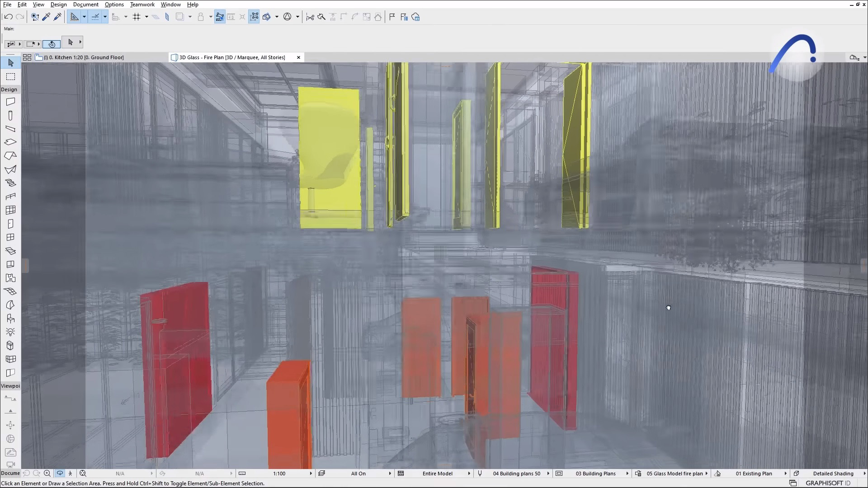Click the Zoom In magnifier icon
This screenshot has width=868, height=488.
coord(47,474)
